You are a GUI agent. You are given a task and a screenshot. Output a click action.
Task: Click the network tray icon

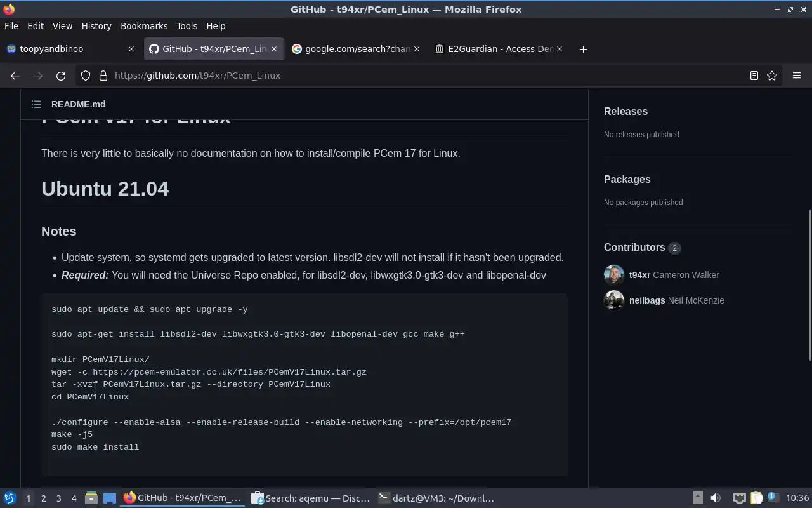739,498
